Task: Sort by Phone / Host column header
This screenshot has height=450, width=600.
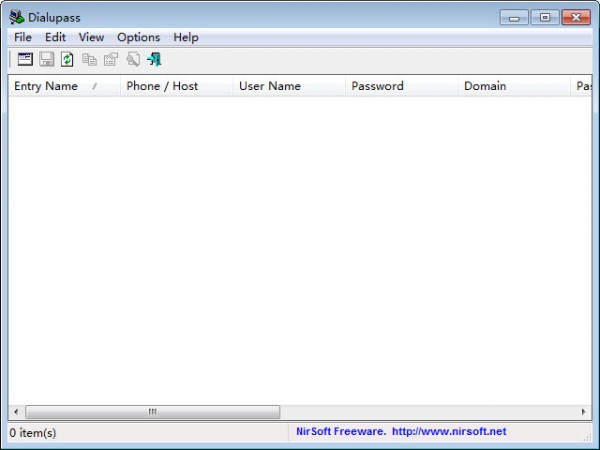Action: 176,86
